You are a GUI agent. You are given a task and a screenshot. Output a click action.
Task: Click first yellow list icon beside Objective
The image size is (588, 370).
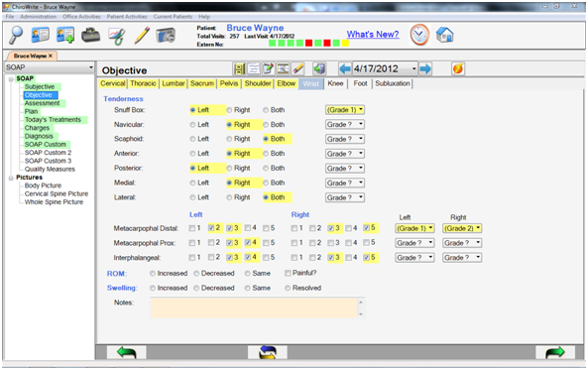point(239,68)
